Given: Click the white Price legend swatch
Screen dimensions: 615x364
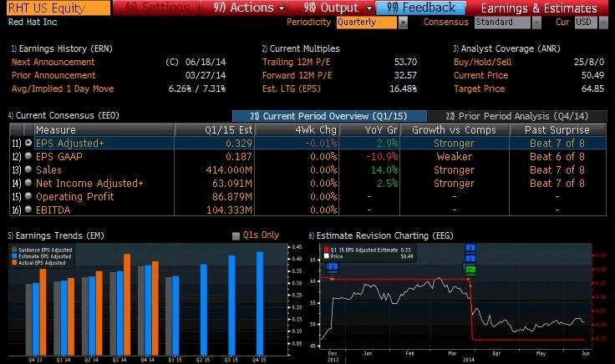Looking at the screenshot, I should click(x=327, y=256).
